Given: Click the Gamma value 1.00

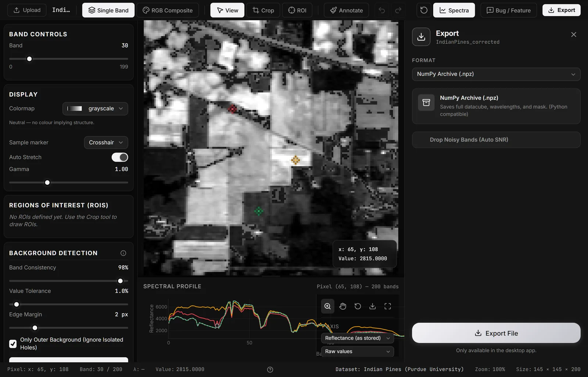Looking at the screenshot, I should [122, 169].
